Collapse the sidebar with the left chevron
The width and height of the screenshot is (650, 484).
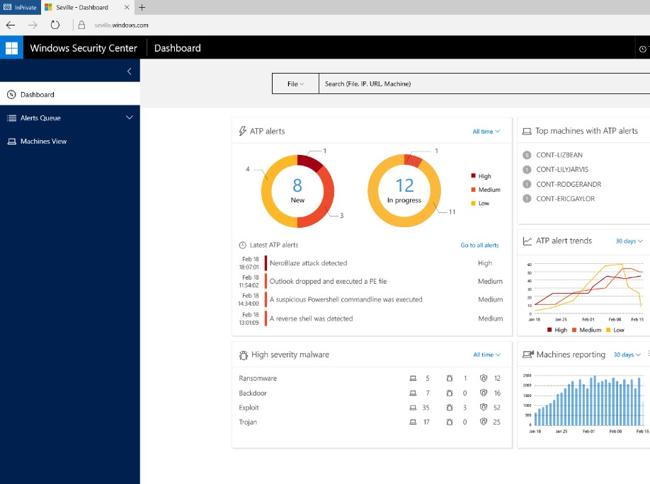(129, 71)
